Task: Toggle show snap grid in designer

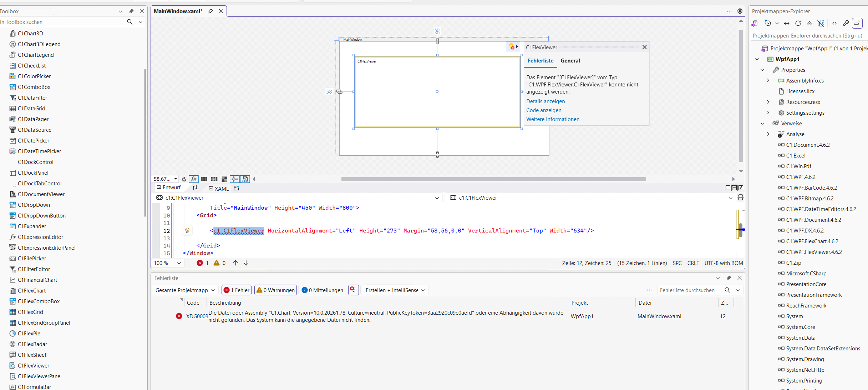Action: (x=204, y=179)
